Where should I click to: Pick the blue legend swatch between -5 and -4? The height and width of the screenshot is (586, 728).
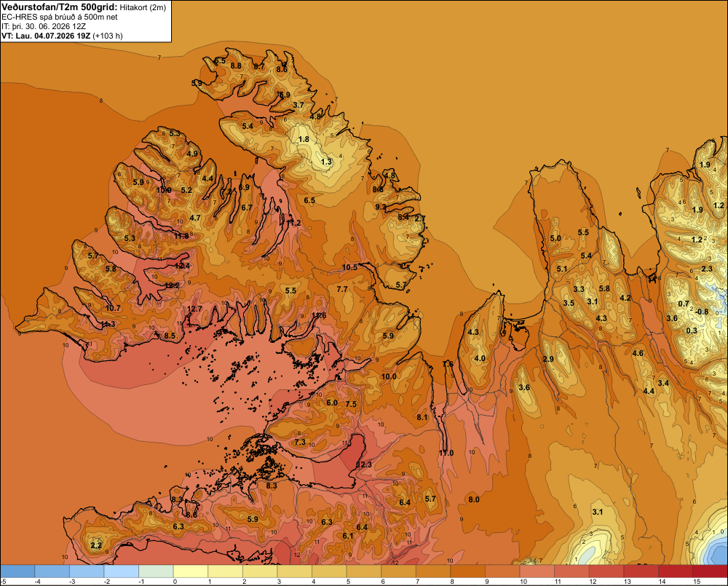17,571
